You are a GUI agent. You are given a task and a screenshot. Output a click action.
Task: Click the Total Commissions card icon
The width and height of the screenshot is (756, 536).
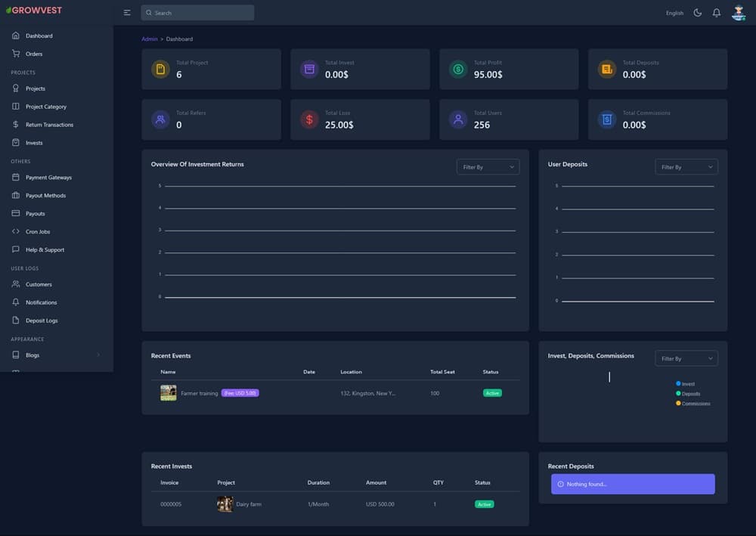pos(607,119)
